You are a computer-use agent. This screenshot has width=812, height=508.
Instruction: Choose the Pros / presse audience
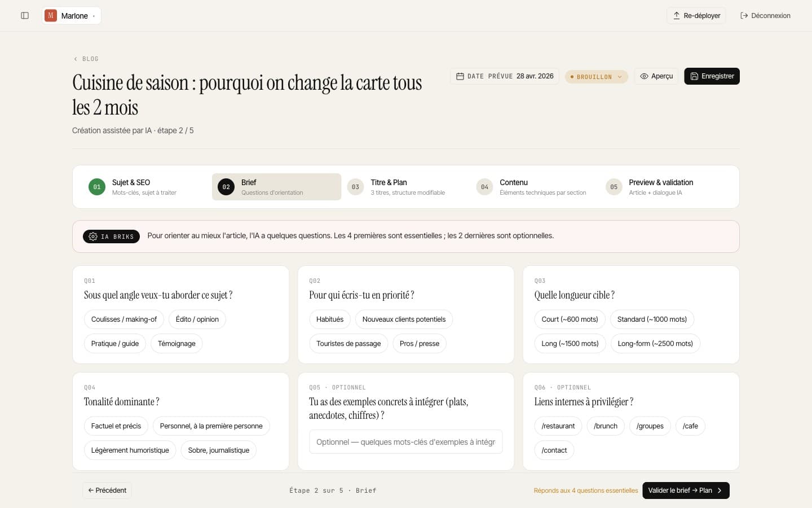point(420,344)
